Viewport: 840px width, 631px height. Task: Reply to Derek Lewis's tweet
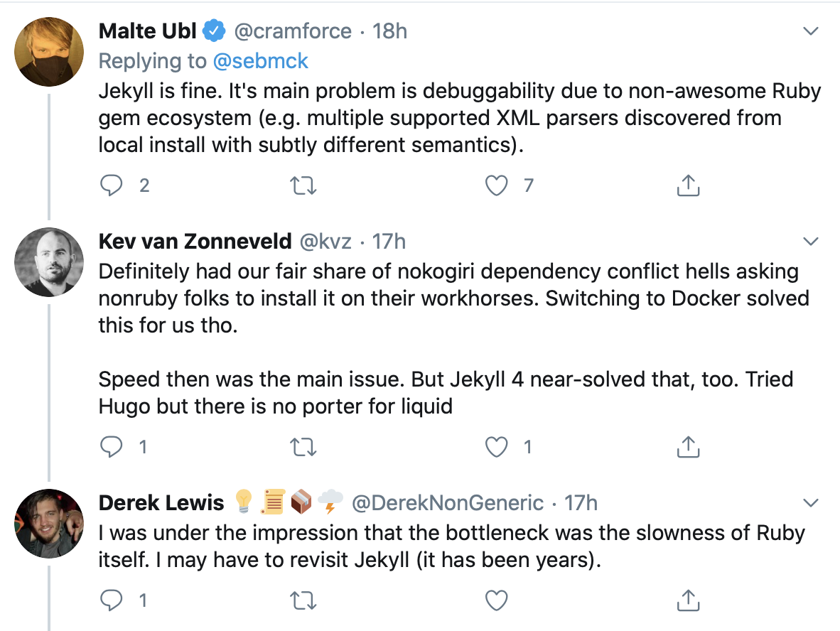coord(112,600)
